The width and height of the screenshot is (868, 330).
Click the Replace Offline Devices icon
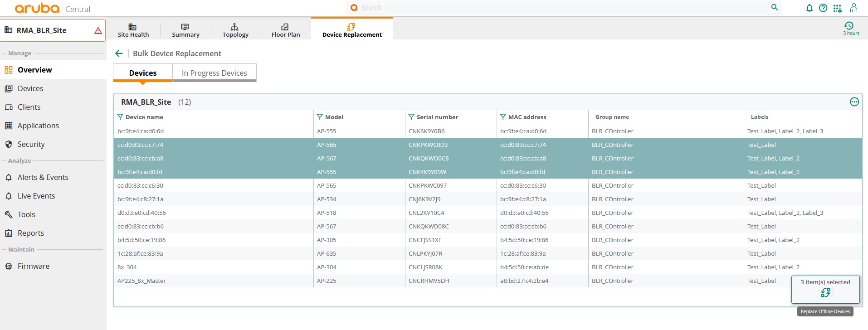click(825, 293)
